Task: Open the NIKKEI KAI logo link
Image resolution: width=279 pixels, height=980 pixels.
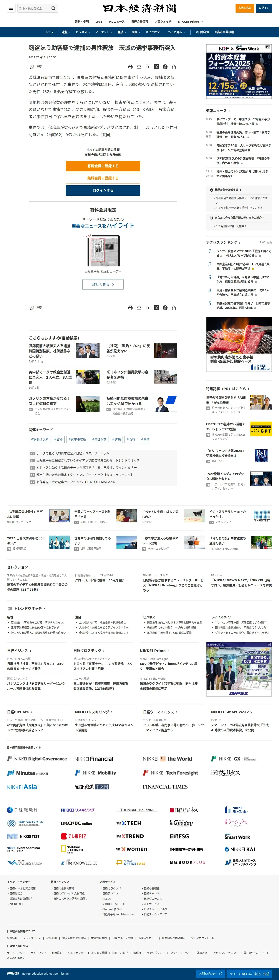Action: 239,849
